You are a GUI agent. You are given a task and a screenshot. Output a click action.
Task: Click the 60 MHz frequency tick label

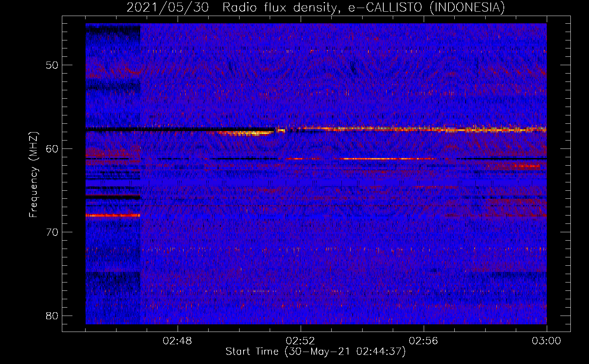point(52,149)
